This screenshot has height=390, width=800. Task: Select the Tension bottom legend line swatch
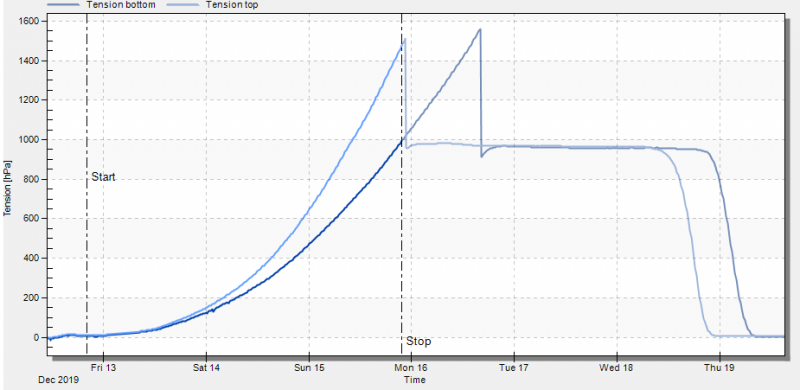point(64,4)
